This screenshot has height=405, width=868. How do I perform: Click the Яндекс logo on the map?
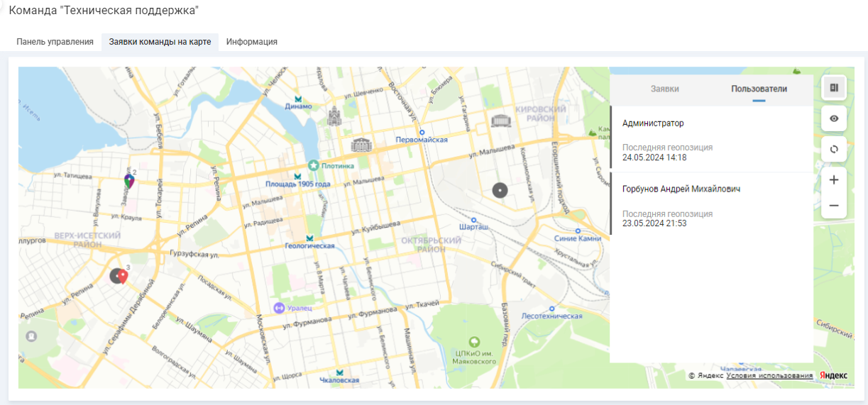click(x=833, y=375)
